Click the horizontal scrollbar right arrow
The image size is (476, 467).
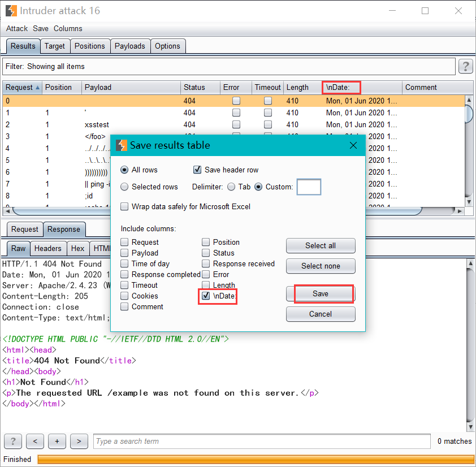click(460, 211)
